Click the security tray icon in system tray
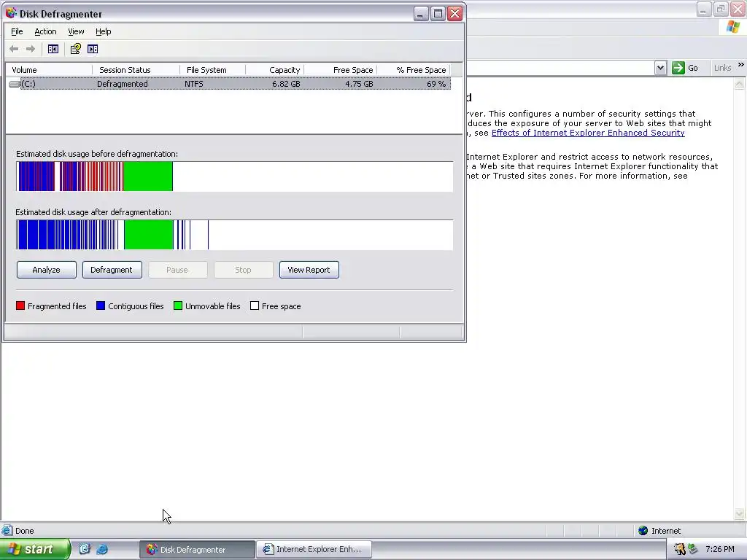 (680, 549)
